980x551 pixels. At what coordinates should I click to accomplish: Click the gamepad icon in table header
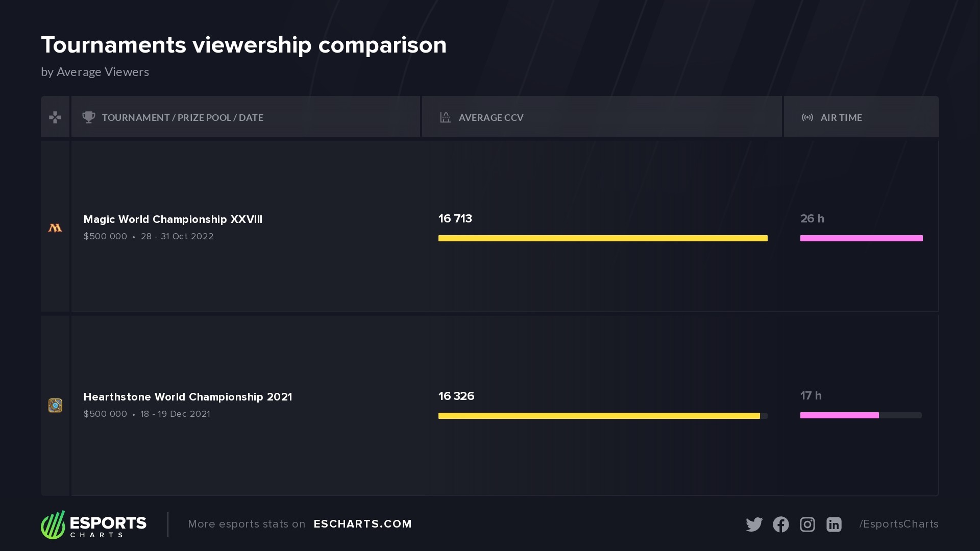pos(55,118)
